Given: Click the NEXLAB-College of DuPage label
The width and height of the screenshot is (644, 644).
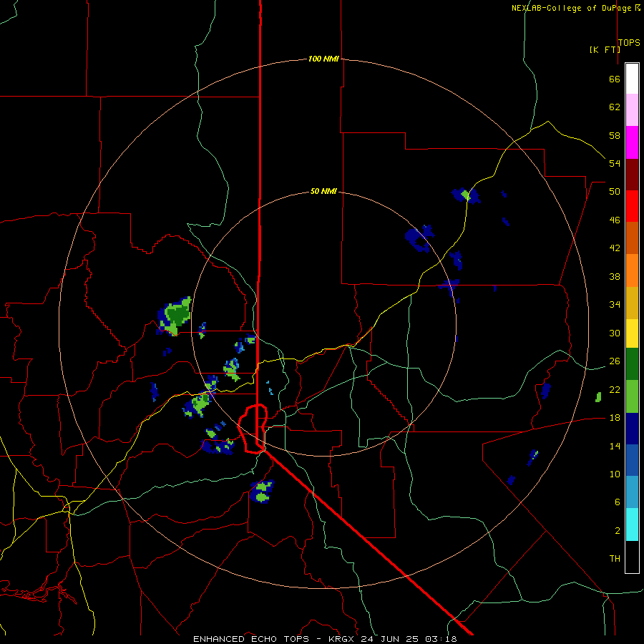Looking at the screenshot, I should (x=572, y=8).
